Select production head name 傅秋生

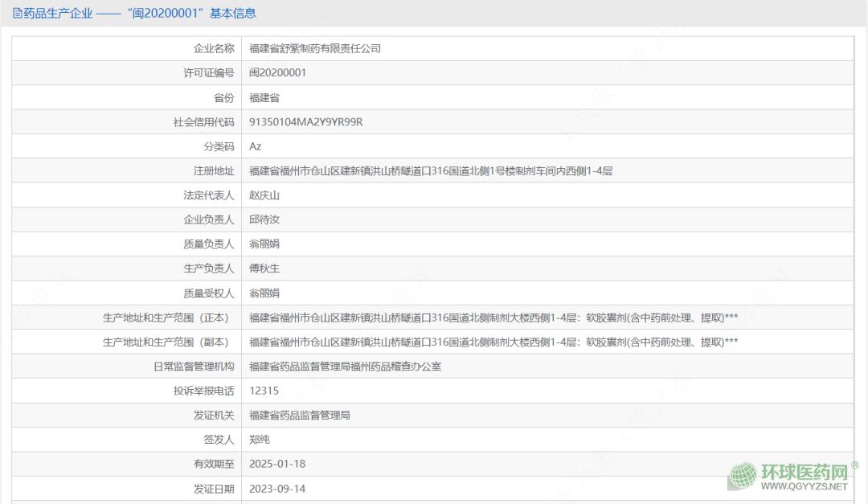[264, 268]
